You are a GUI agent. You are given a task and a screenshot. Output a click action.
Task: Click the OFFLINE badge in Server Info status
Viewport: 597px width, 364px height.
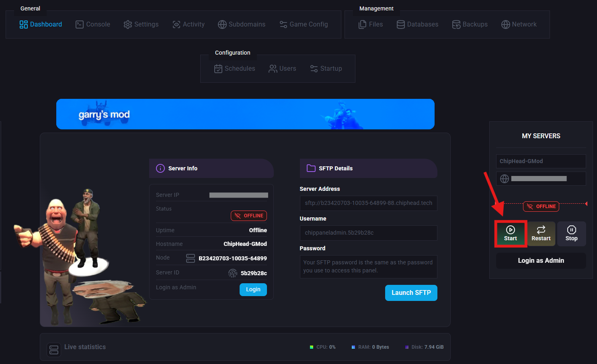coord(249,216)
